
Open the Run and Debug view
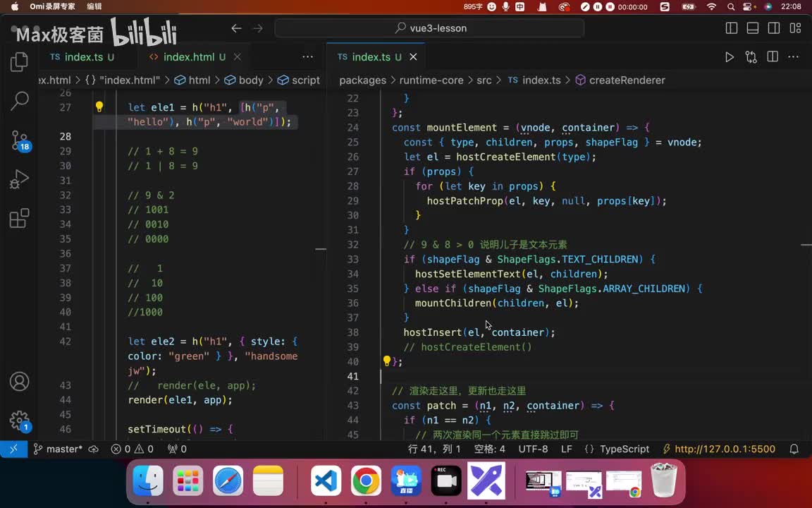click(x=19, y=179)
